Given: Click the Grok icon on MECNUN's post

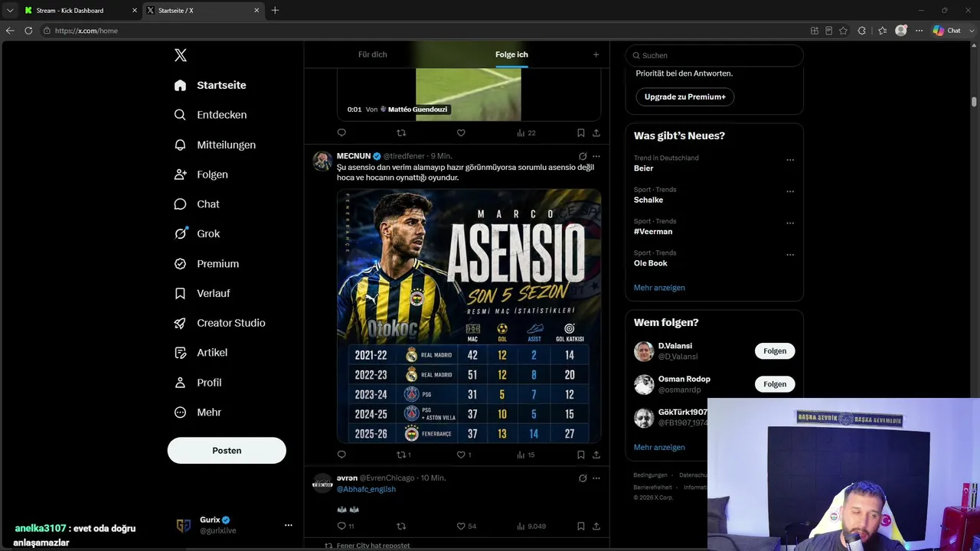Looking at the screenshot, I should coord(583,156).
